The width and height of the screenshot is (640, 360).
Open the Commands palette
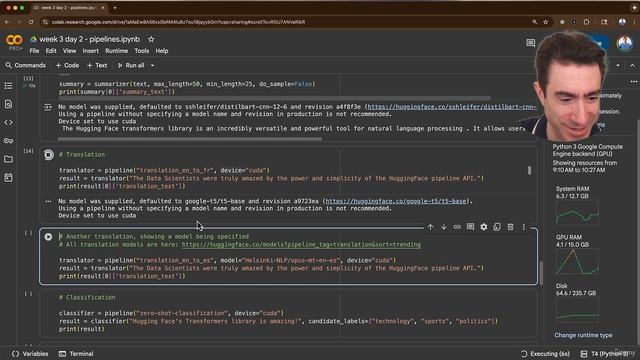coord(26,65)
